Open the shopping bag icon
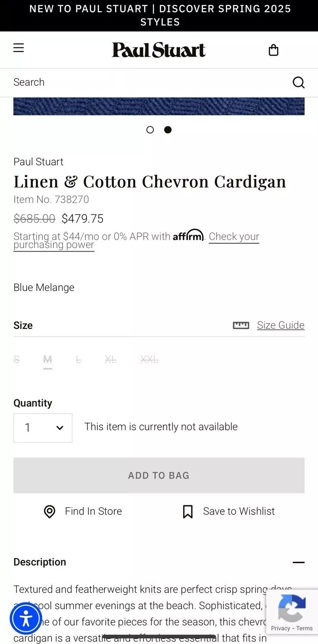Viewport: 318px width, 644px height. click(x=274, y=50)
